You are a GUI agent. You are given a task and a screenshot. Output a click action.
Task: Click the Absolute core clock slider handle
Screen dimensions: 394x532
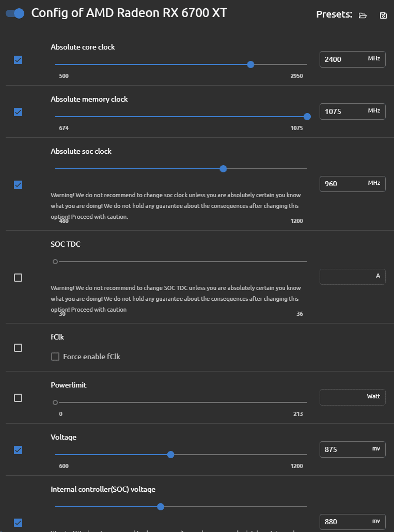(250, 65)
